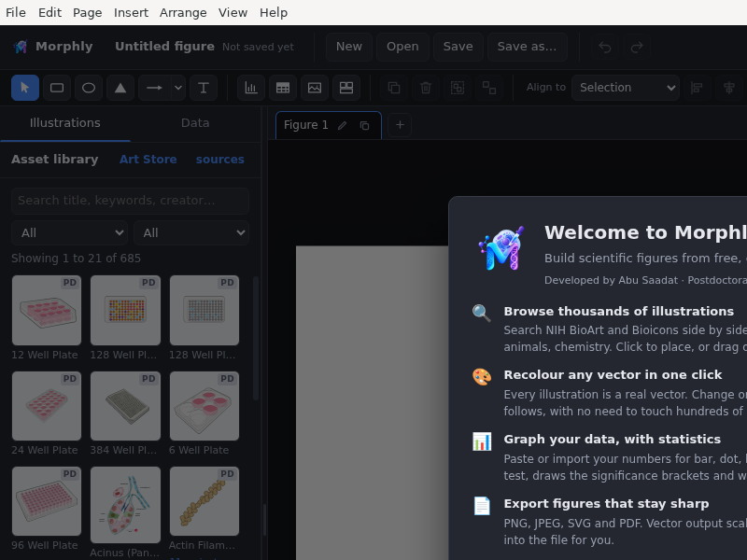Open the Arrange menu
The height and width of the screenshot is (560, 747).
coord(183,13)
